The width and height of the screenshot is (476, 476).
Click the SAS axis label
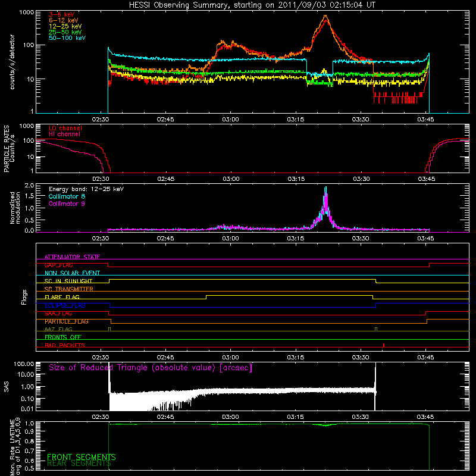6,386
